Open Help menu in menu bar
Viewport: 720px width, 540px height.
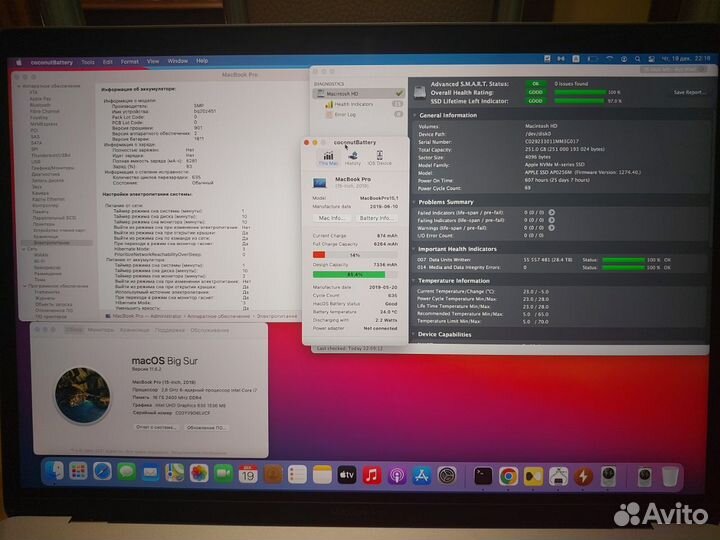click(x=202, y=61)
